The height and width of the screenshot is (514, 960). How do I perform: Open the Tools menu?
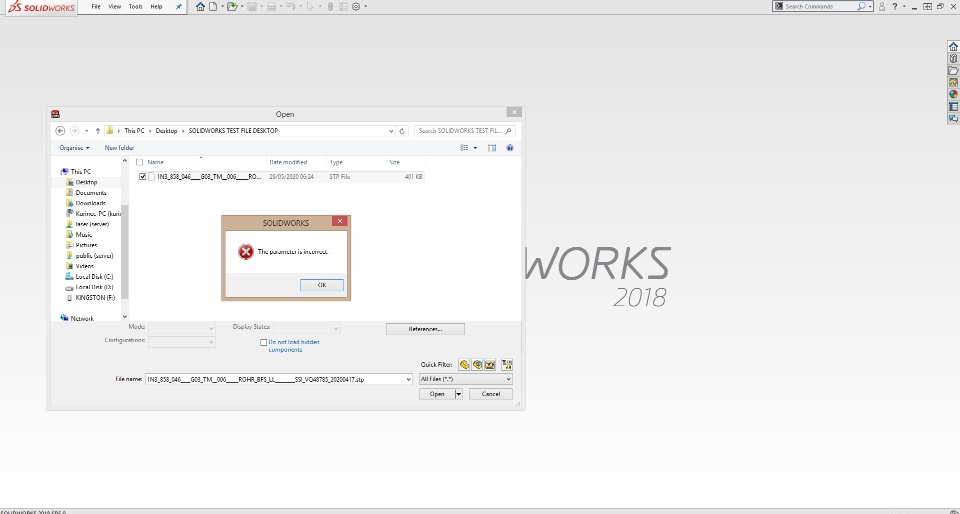(x=135, y=6)
